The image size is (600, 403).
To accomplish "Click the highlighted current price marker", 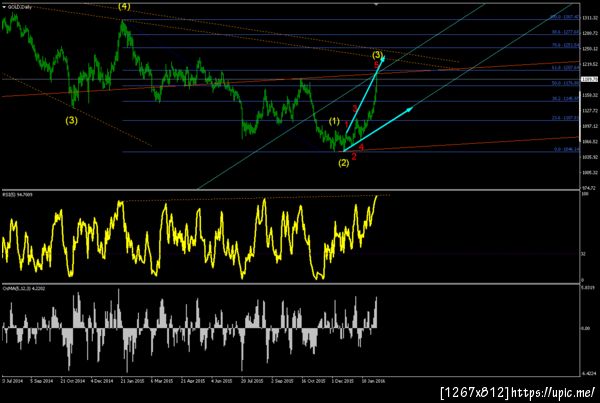I will [x=589, y=79].
